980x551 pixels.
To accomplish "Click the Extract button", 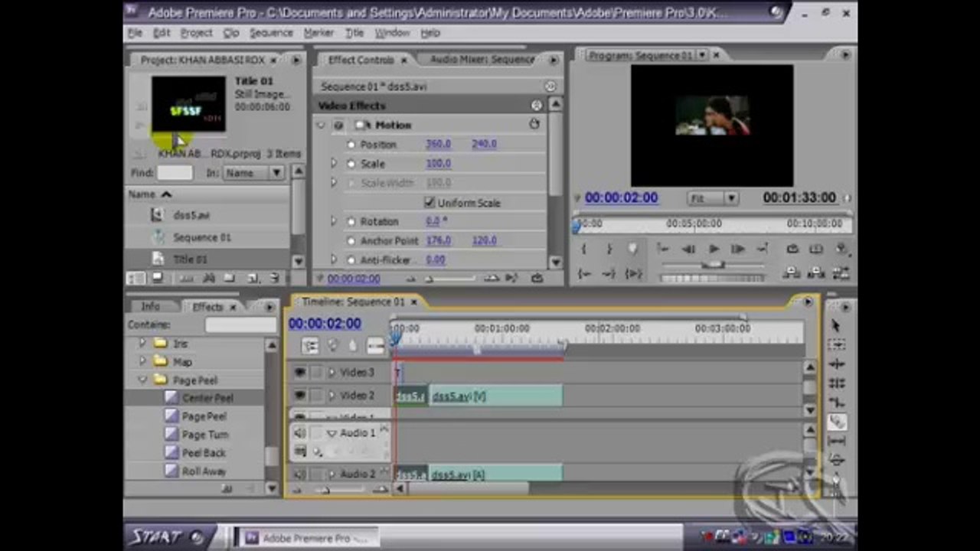I will coord(816,273).
